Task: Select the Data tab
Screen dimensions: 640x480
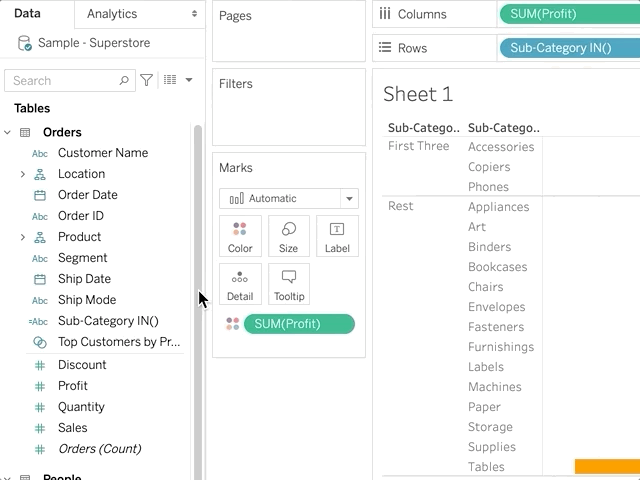Action: coord(27,14)
